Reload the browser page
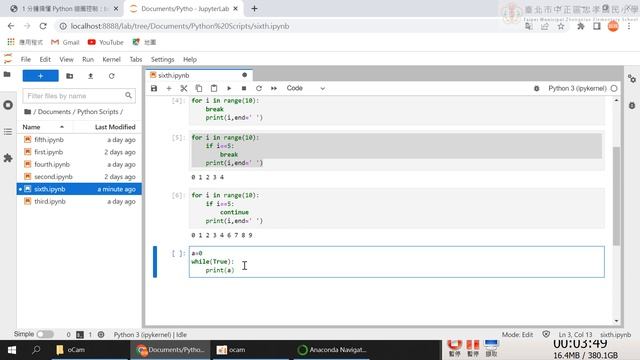Image resolution: width=640 pixels, height=360 pixels. (43, 26)
